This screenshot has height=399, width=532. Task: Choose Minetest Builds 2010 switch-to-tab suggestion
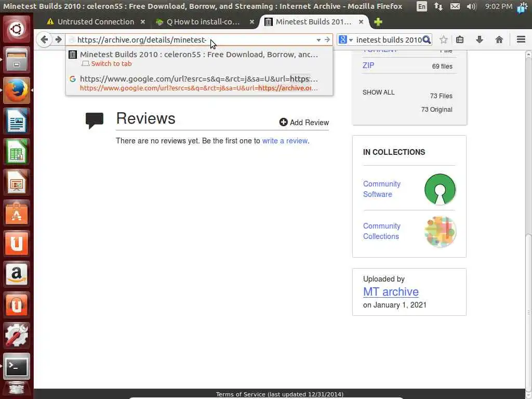[199, 59]
